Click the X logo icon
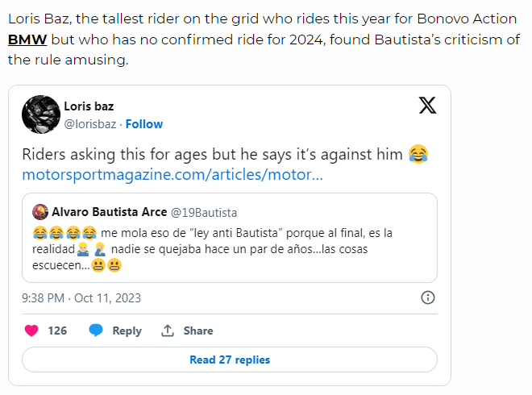The width and height of the screenshot is (532, 395). click(428, 105)
